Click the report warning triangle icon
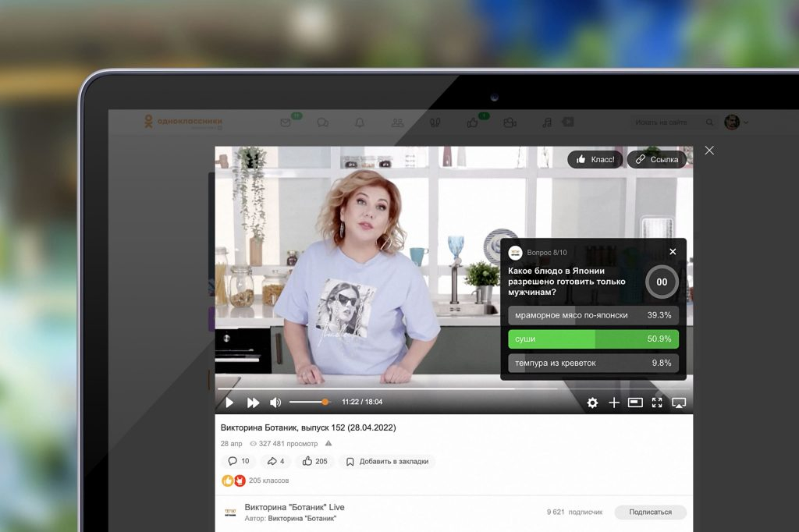 [328, 443]
